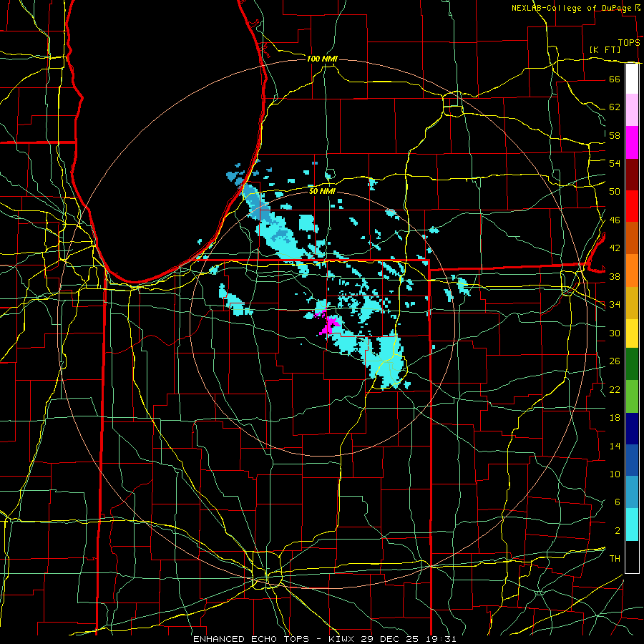Viewport: 644px width, 644px height.
Task: Click the legend value '62'
Action: [x=615, y=107]
